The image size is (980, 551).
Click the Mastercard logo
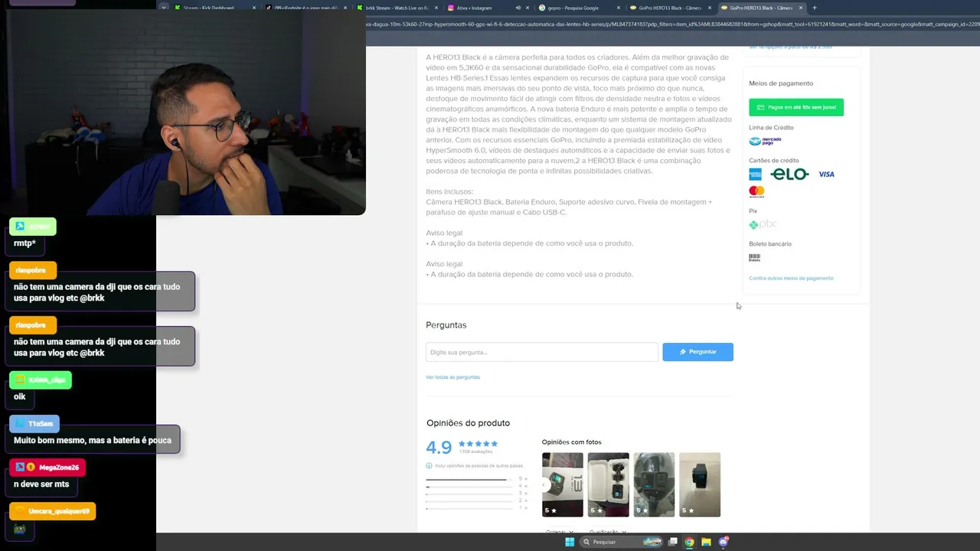click(756, 191)
